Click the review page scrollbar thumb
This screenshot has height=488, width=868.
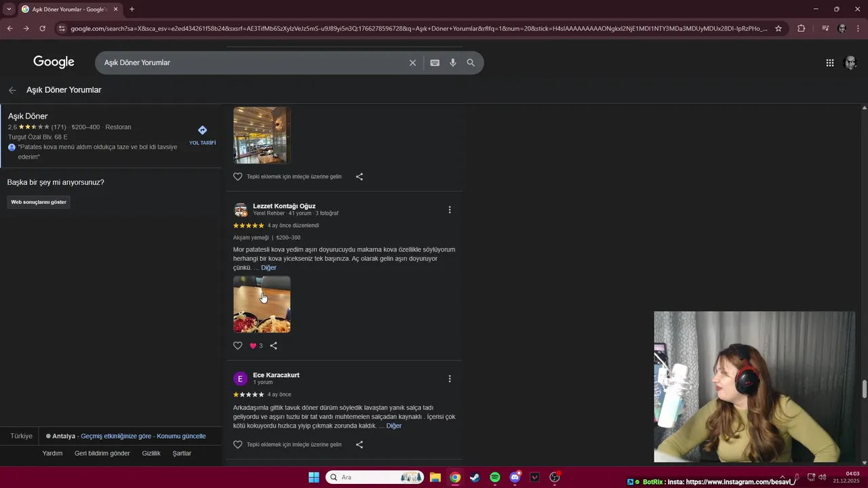pyautogui.click(x=864, y=390)
